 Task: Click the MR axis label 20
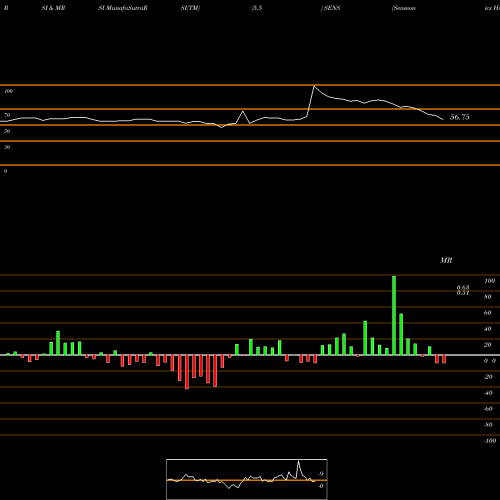[x=488, y=345]
